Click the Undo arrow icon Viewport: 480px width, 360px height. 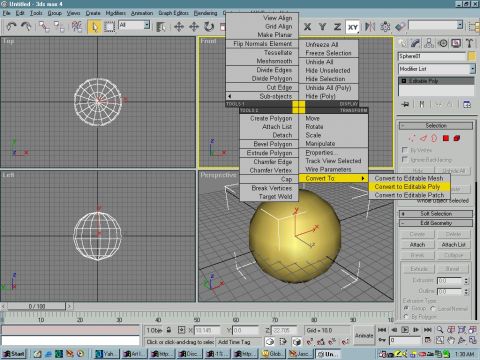(x=12, y=26)
